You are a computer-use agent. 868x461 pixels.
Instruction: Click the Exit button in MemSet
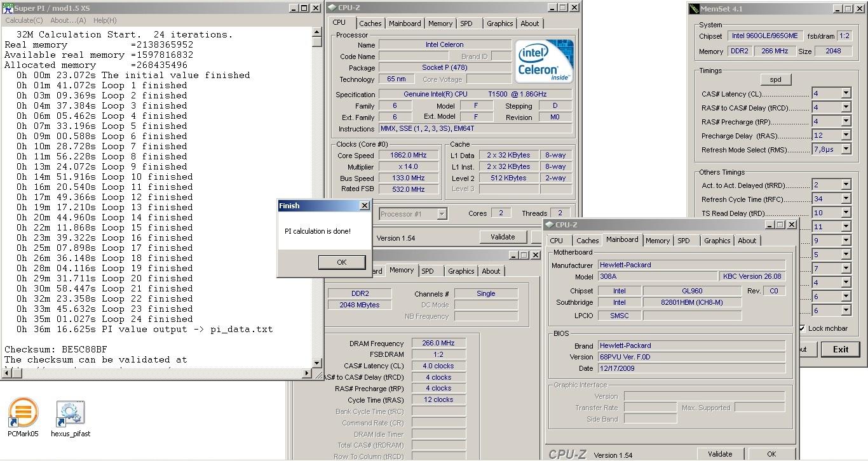840,349
